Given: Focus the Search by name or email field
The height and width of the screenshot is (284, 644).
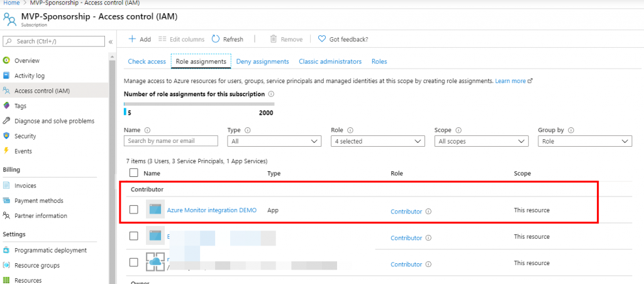Looking at the screenshot, I should 171,141.
